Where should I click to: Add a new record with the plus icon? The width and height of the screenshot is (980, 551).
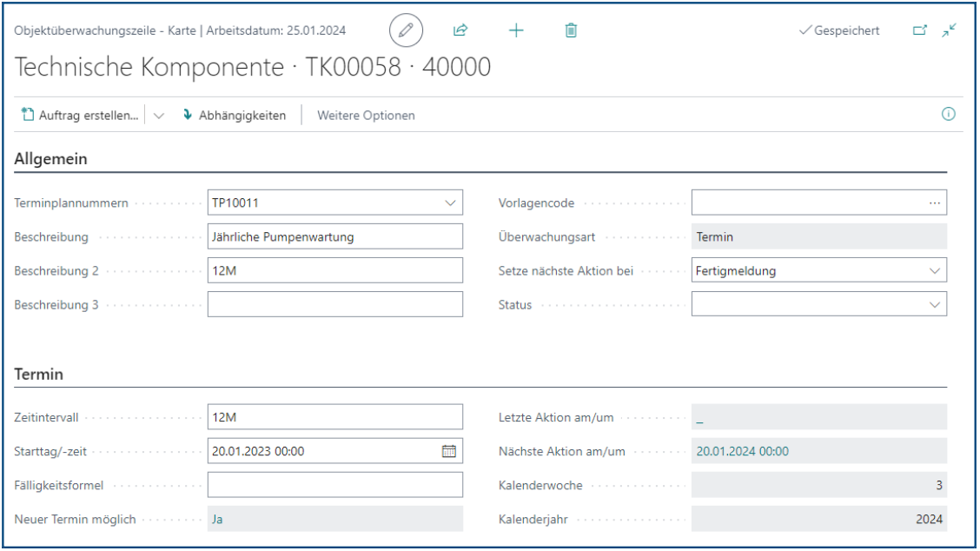coord(516,30)
